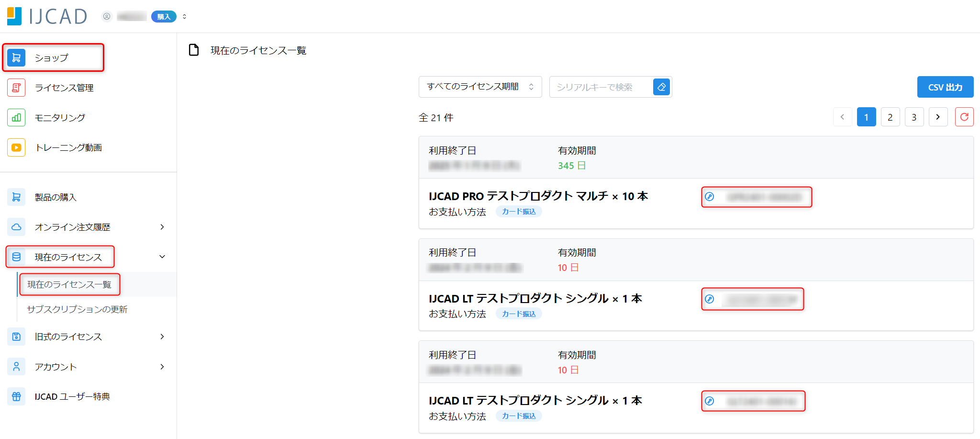Collapse the 現在のライセンス chevron
The width and height of the screenshot is (980, 439).
(x=162, y=257)
